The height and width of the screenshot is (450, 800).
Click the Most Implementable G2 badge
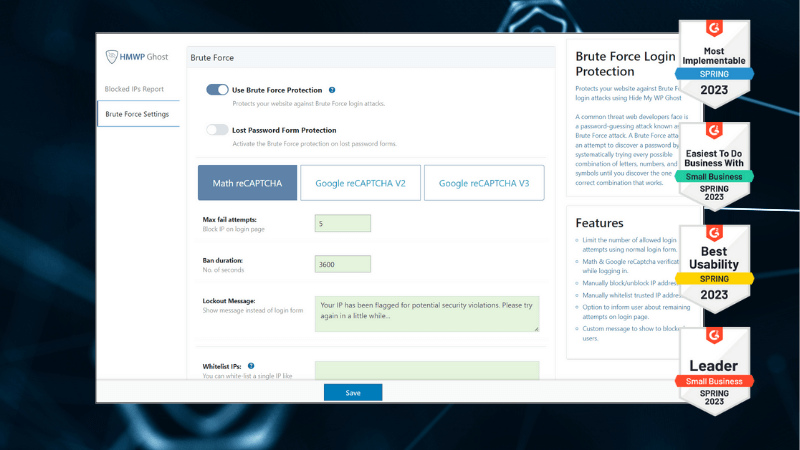click(715, 64)
